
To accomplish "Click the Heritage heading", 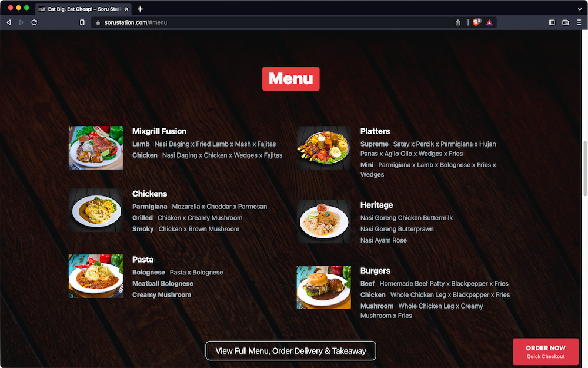I will 376,205.
